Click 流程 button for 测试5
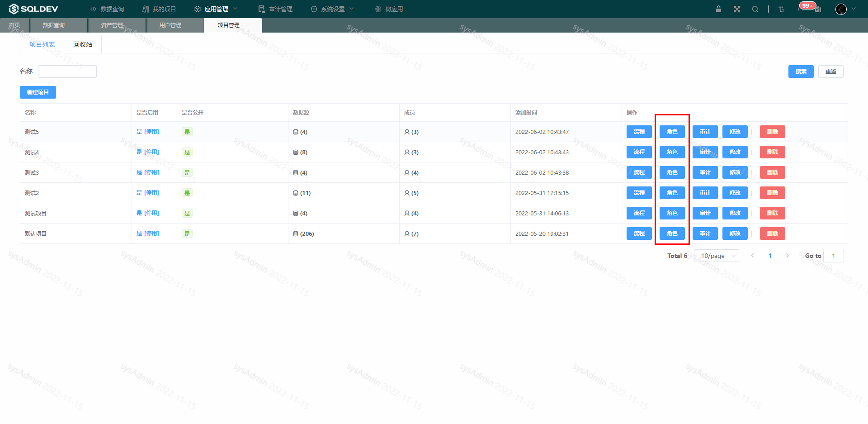The width and height of the screenshot is (868, 424). coord(639,132)
